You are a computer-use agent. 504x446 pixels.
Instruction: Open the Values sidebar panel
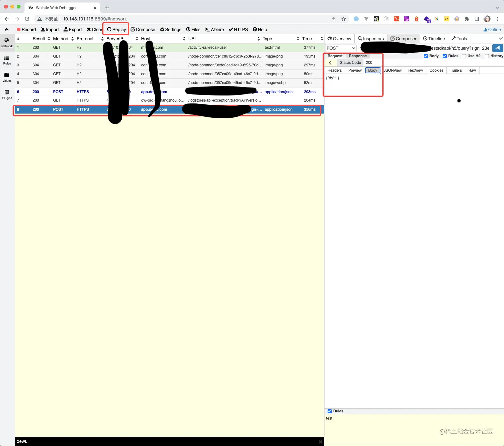point(7,77)
